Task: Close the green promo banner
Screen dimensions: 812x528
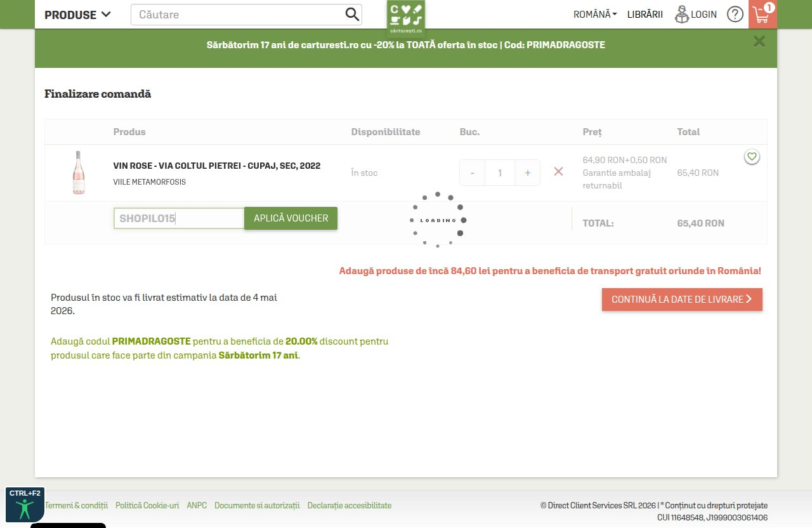Action: (x=759, y=42)
